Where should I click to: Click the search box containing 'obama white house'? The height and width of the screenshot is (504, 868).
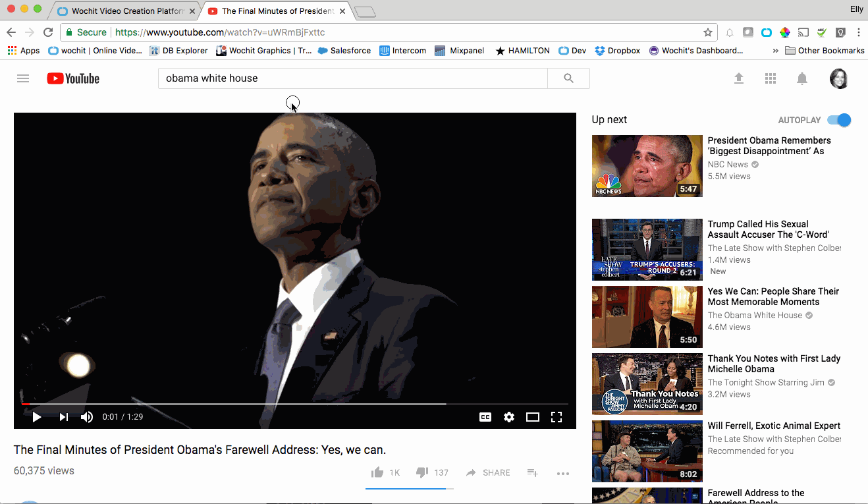coord(353,78)
